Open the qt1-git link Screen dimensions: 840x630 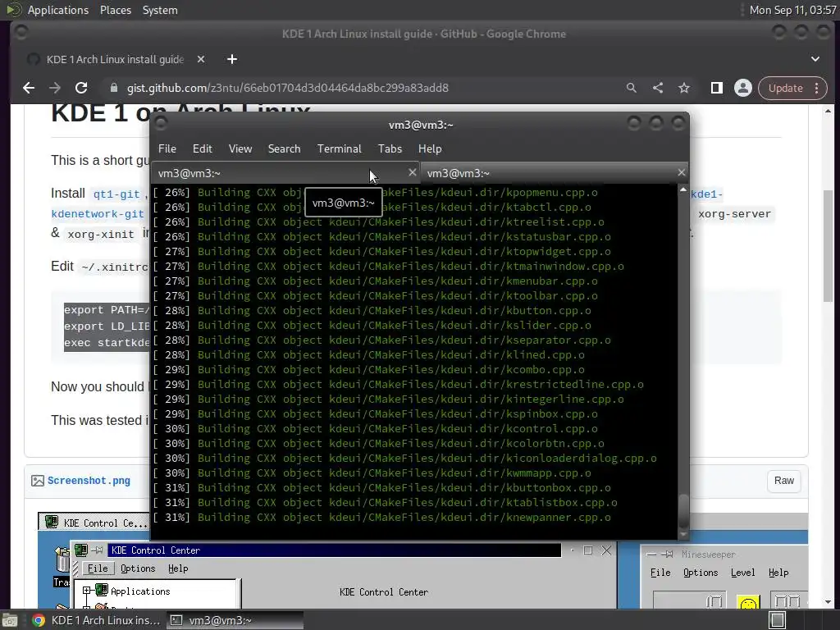pyautogui.click(x=116, y=194)
